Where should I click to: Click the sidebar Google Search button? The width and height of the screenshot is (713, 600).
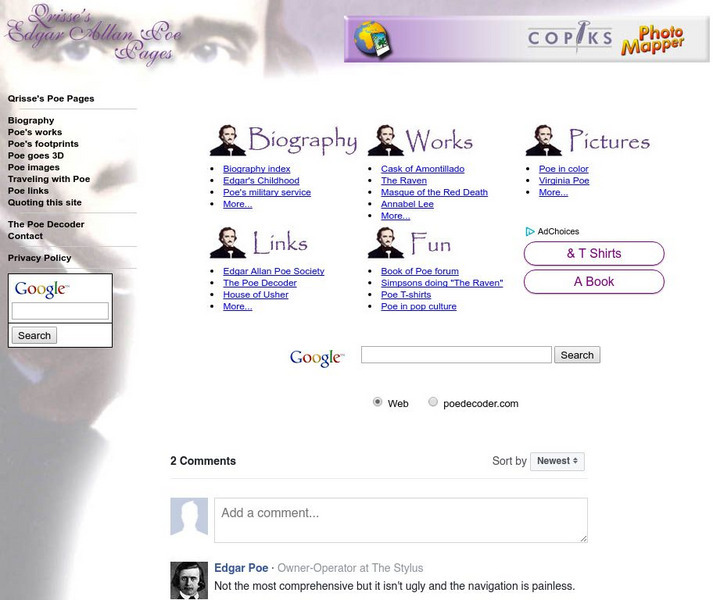[x=34, y=335]
